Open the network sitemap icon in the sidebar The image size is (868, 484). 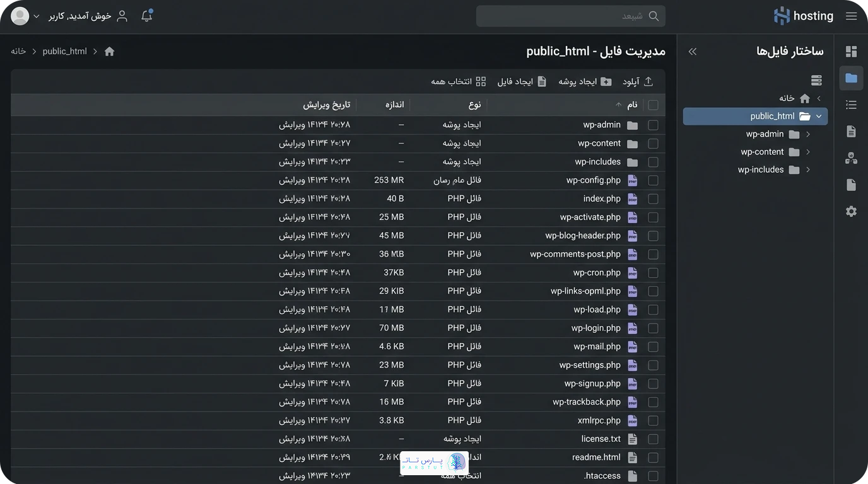tap(851, 158)
